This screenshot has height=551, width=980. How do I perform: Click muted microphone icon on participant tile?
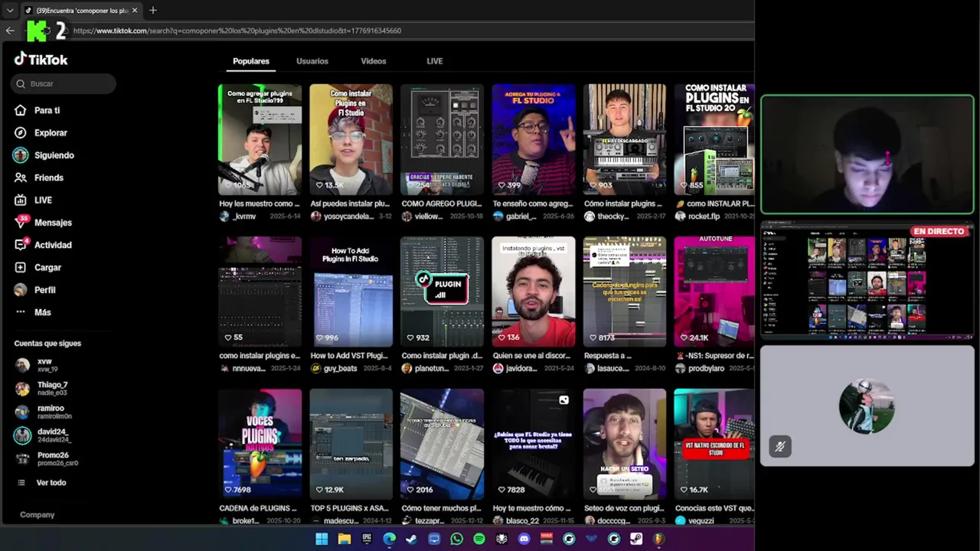click(x=780, y=446)
